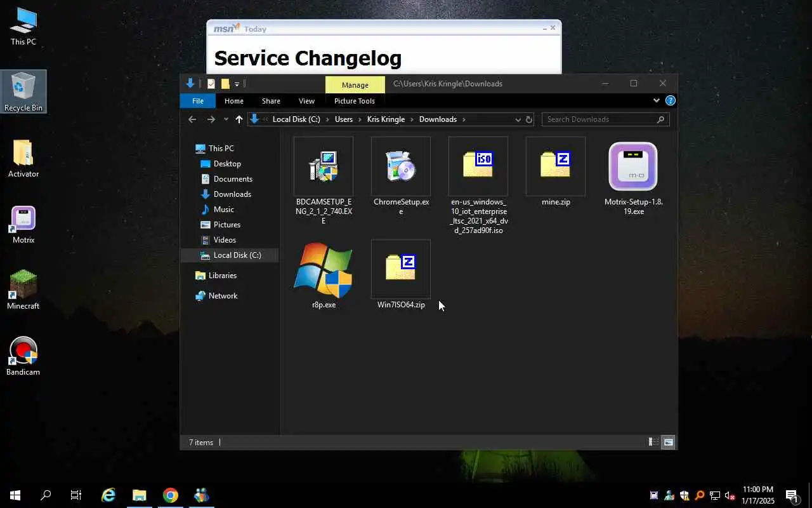This screenshot has height=508, width=812.
Task: Open the Customize Quick Access Toolbar dropdown
Action: (x=237, y=84)
